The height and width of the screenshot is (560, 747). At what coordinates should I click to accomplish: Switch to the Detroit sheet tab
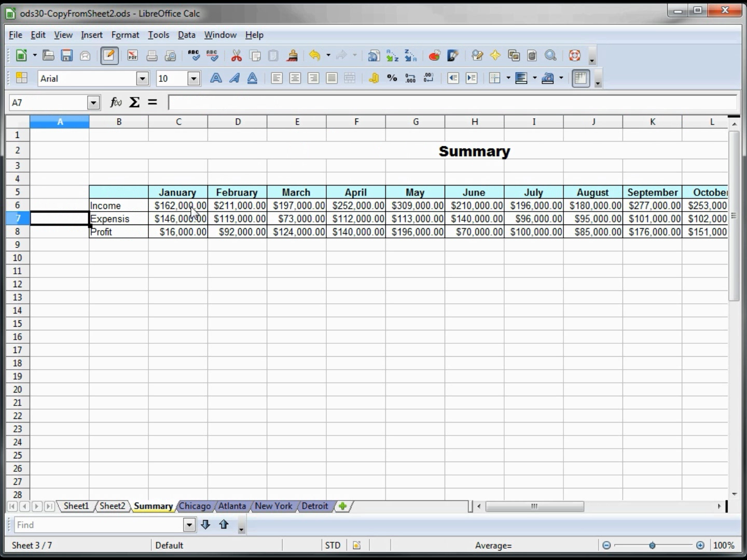pyautogui.click(x=315, y=506)
